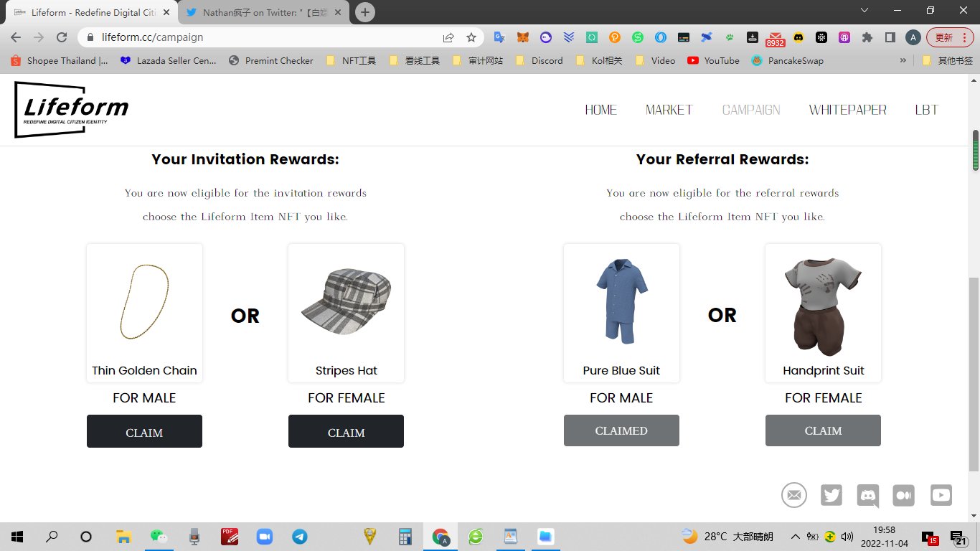The height and width of the screenshot is (551, 980).
Task: Select the Pure Blue Suit item image
Action: (x=621, y=302)
